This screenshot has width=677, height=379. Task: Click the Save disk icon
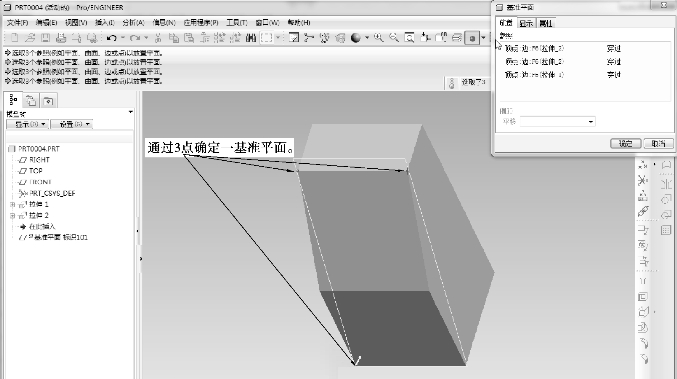point(45,38)
